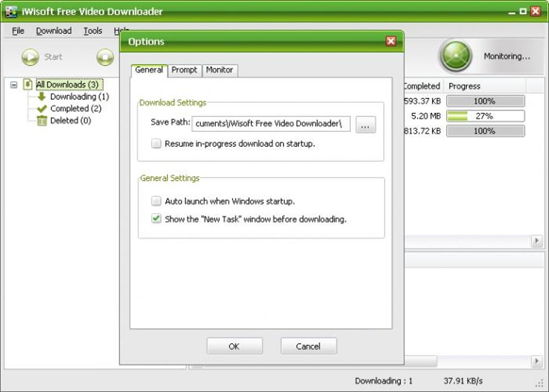This screenshot has width=549, height=392.
Task: Click the All Downloads folder icon
Action: point(27,84)
